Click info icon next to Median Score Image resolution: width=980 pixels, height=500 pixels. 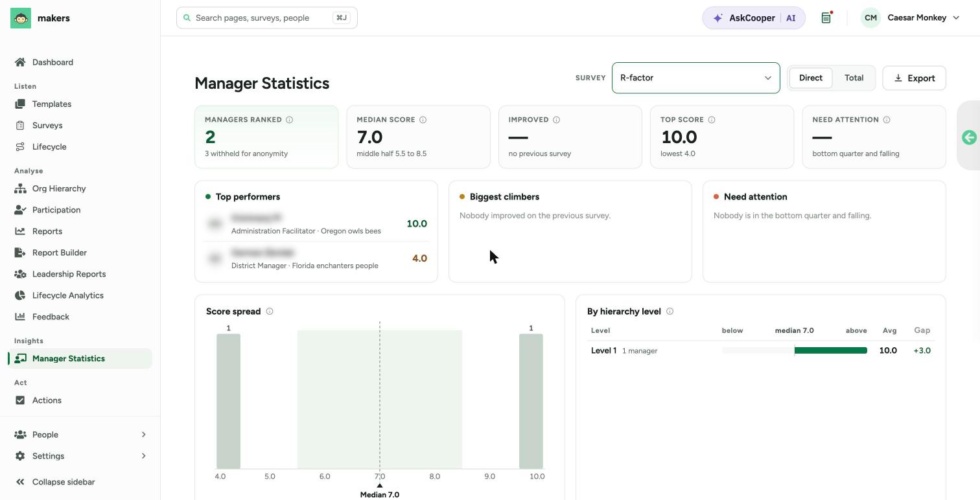point(423,120)
